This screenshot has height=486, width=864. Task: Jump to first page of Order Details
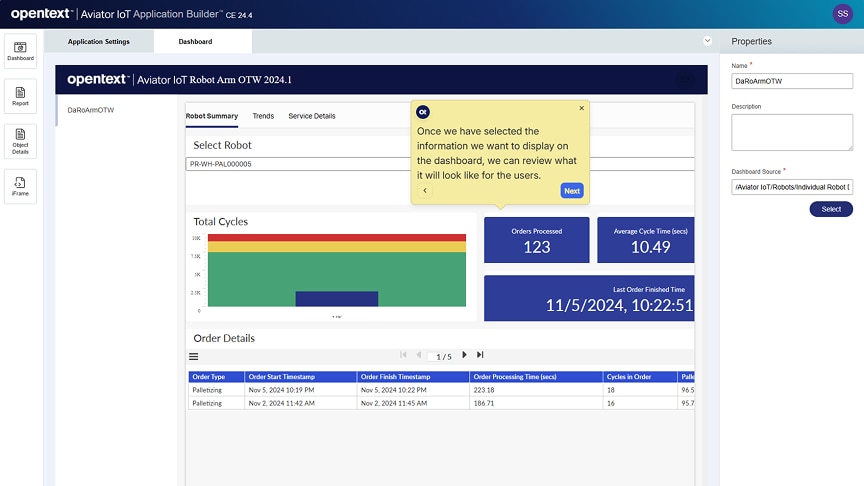[x=403, y=355]
